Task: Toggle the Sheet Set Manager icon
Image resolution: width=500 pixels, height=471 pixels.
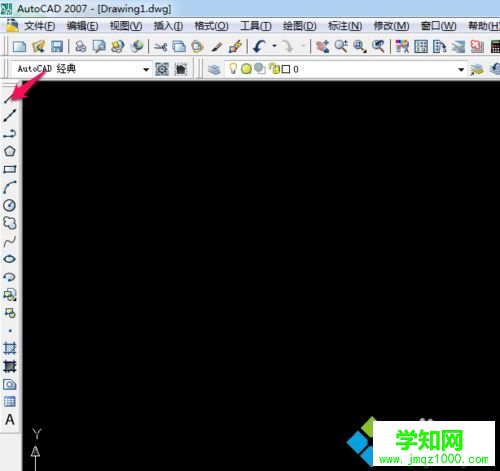Action: pyautogui.click(x=458, y=47)
